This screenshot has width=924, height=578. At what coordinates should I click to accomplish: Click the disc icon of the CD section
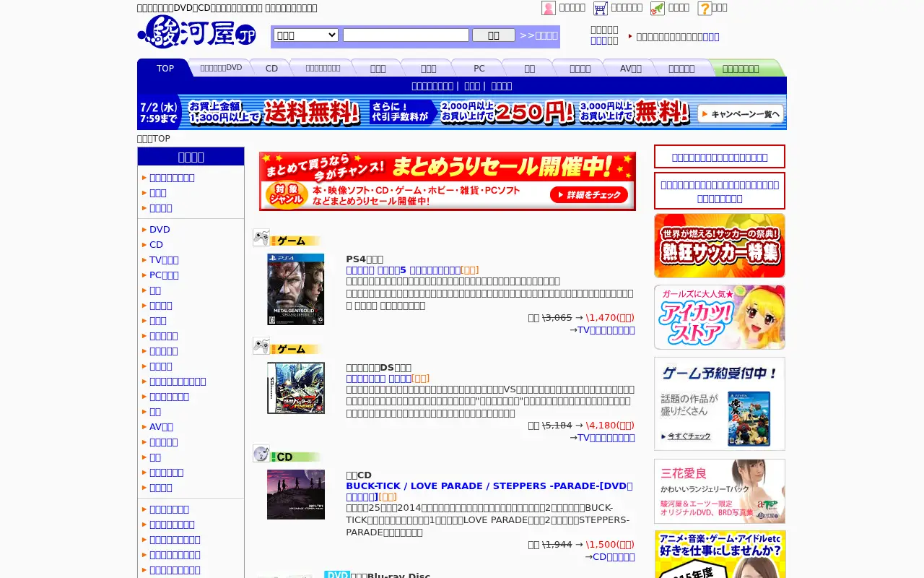(261, 454)
